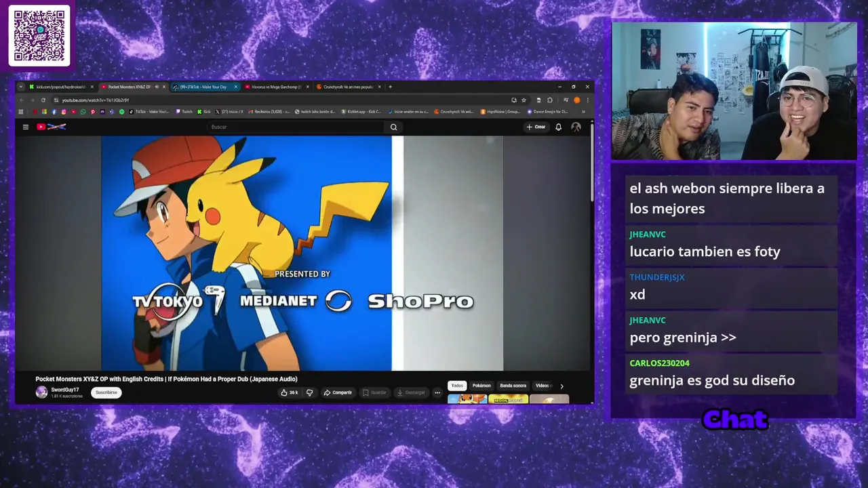This screenshot has width=868, height=488.
Task: Click the video player showing Ash and Pikachu
Action: click(302, 253)
